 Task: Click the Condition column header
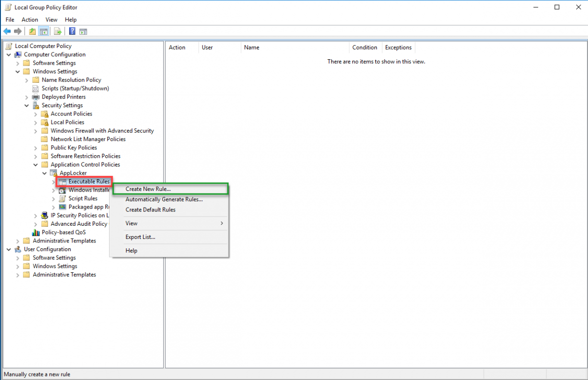click(x=365, y=47)
